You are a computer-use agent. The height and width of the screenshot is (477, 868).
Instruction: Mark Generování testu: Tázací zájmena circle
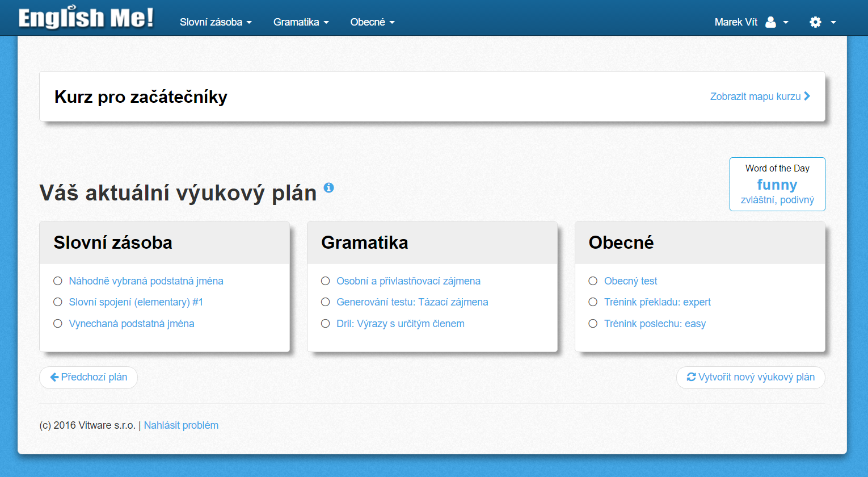326,302
